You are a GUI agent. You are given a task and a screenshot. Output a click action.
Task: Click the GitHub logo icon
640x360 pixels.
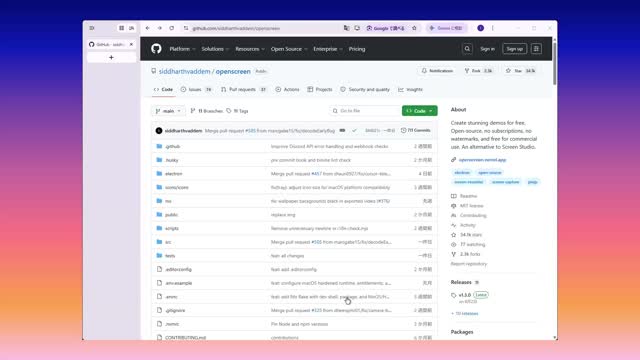tap(156, 49)
